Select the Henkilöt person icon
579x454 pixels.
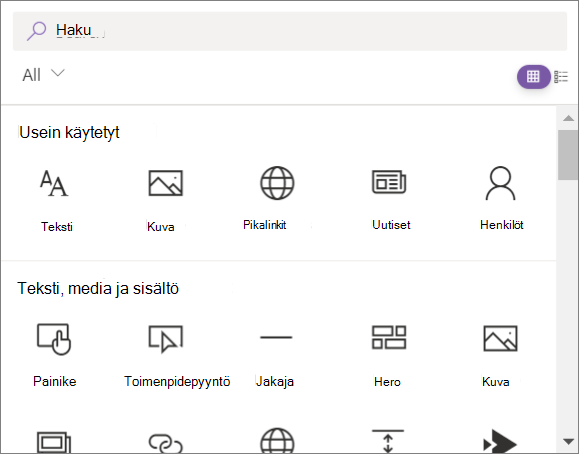[500, 183]
